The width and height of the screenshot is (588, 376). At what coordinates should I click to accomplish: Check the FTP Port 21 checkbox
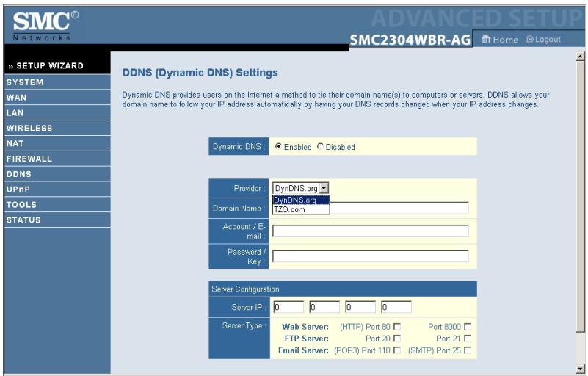(468, 339)
